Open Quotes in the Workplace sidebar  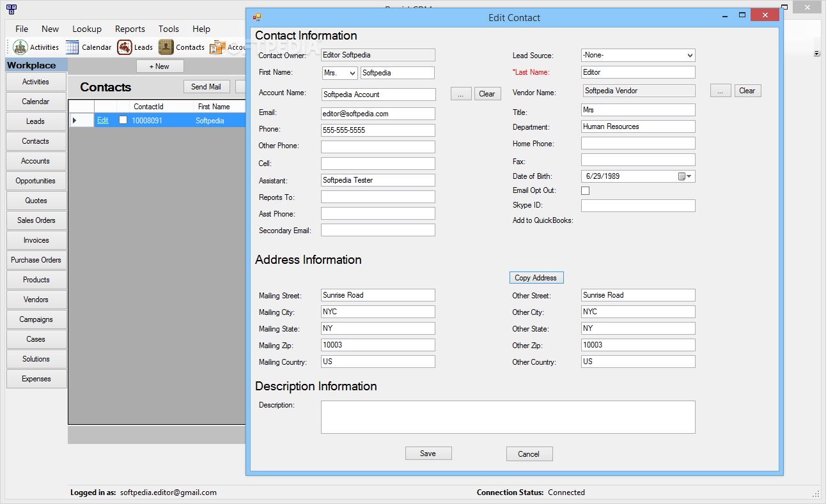36,201
